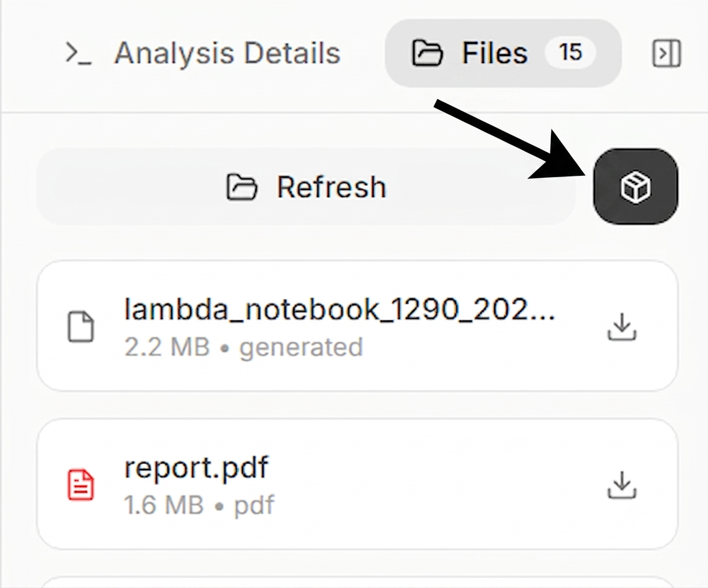Download report.pdf using its arrow icon

(622, 484)
